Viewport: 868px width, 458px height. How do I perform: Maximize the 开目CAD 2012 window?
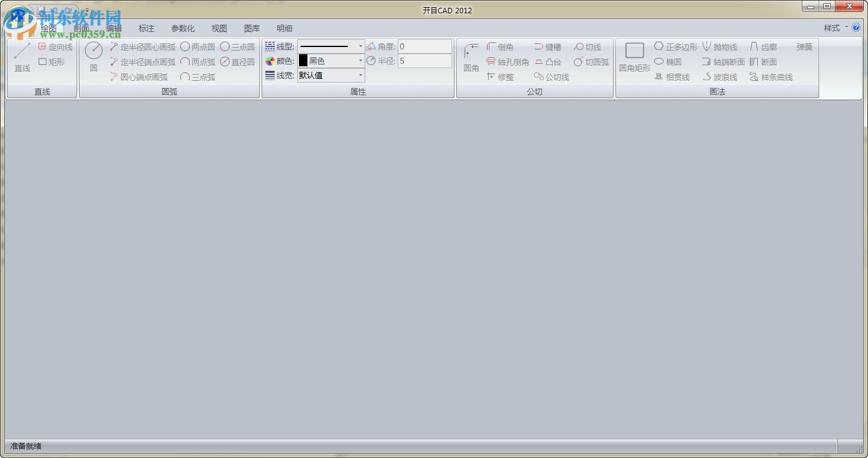tap(827, 7)
